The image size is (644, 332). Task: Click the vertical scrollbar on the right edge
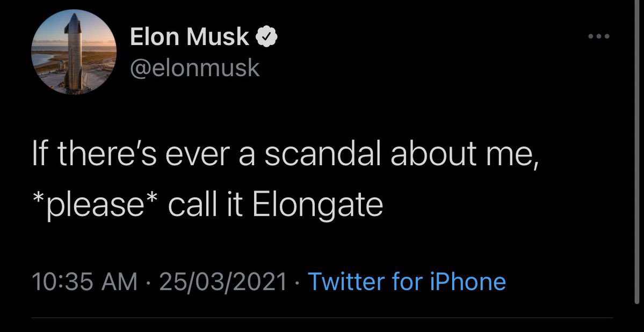pos(637,152)
